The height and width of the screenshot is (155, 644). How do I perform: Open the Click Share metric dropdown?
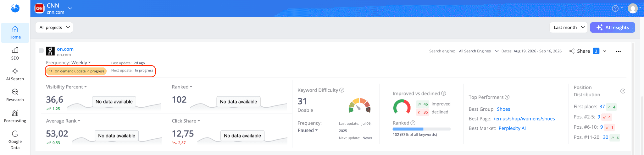tap(186, 121)
